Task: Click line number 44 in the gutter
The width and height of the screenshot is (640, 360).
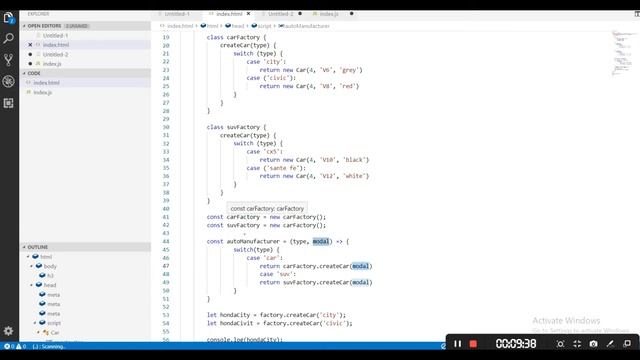Action: 166,242
